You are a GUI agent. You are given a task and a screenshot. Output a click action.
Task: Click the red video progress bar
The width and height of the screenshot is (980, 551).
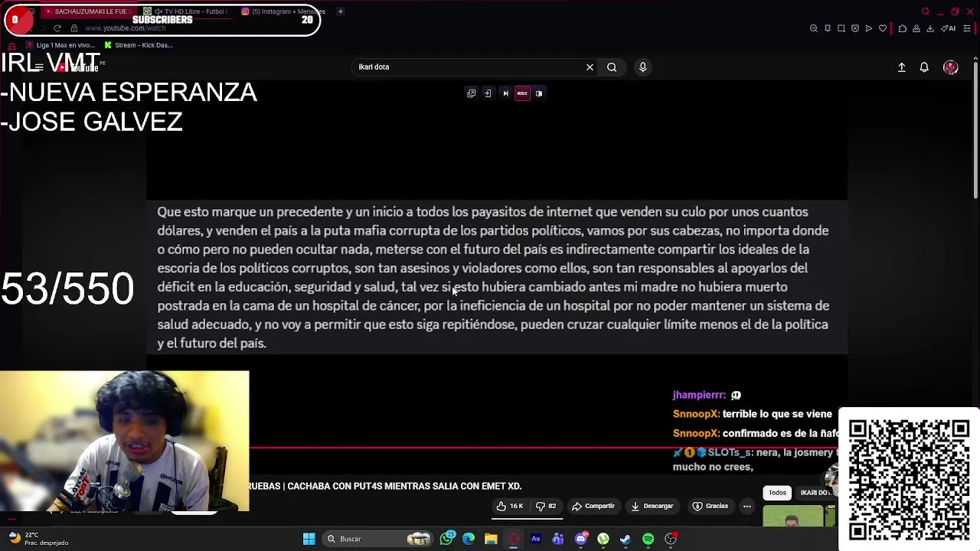coord(544,448)
